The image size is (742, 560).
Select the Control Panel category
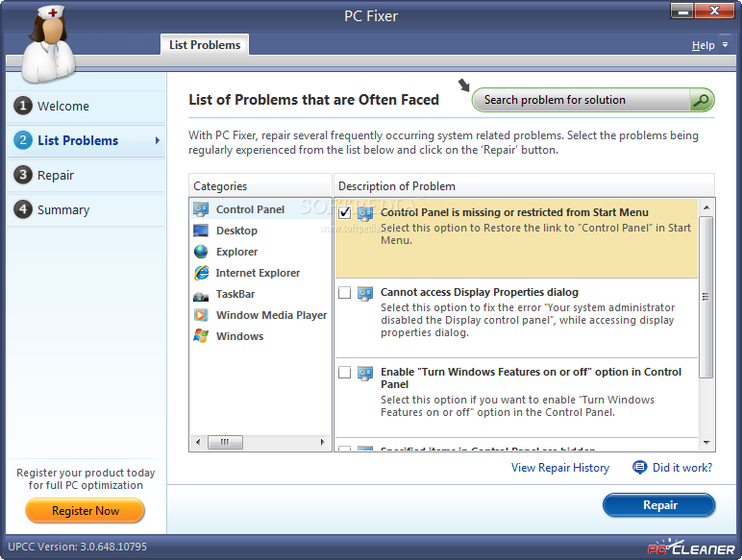[x=260, y=209]
